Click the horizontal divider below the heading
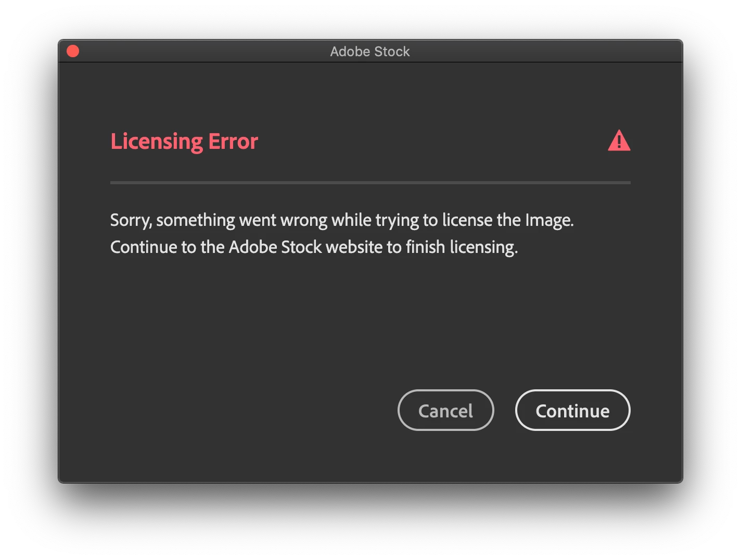741x560 pixels. click(x=370, y=183)
